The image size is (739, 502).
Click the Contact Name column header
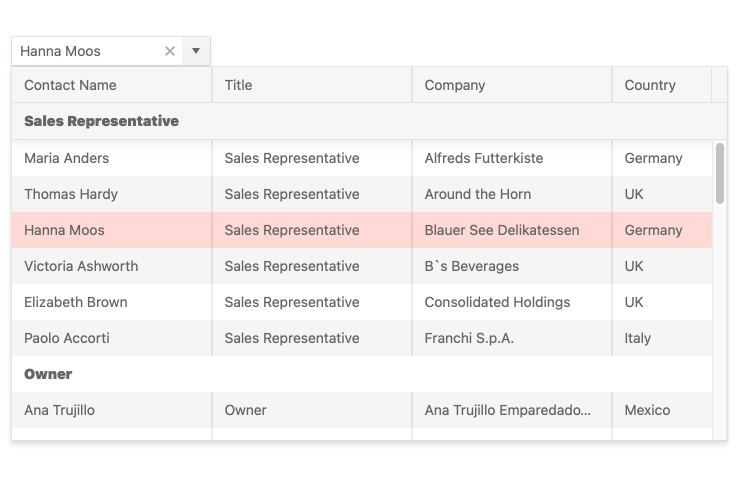pos(70,85)
